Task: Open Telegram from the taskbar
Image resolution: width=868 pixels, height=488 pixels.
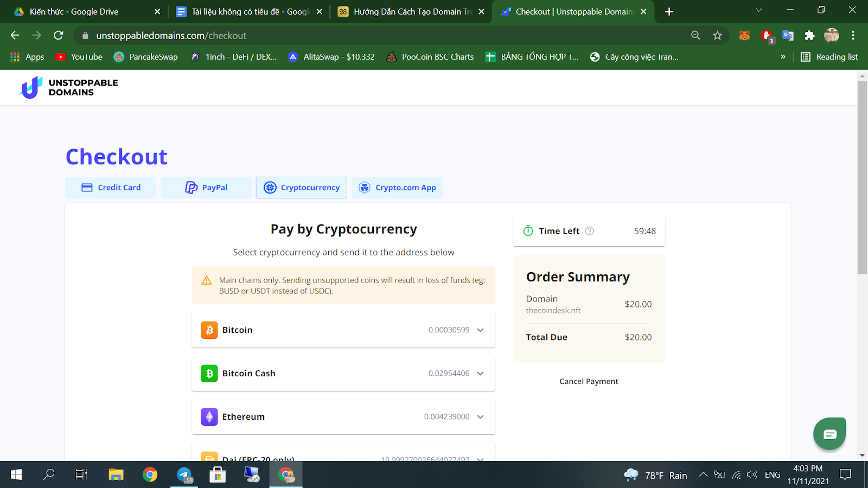Action: pyautogui.click(x=184, y=475)
